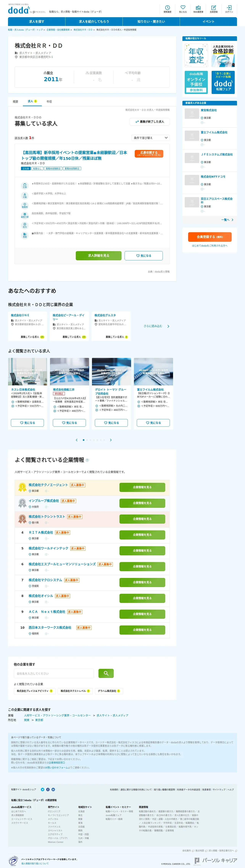Click the orange 応募依頼する button

point(149,154)
